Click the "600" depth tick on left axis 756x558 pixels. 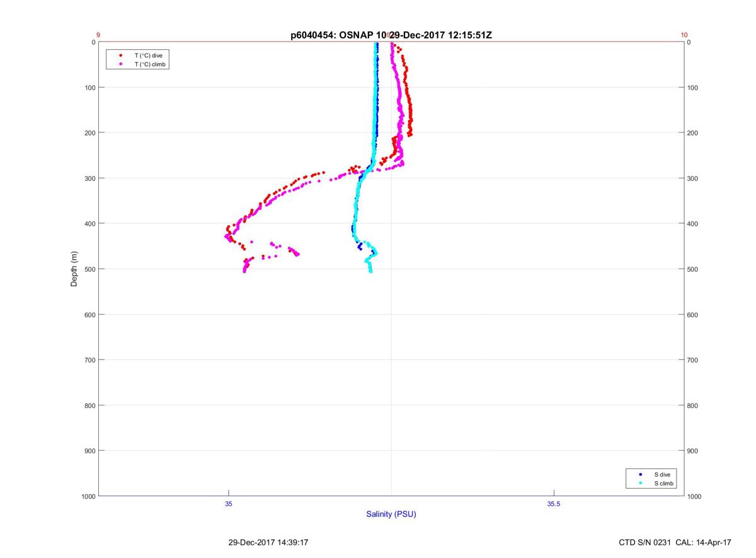tap(90, 315)
